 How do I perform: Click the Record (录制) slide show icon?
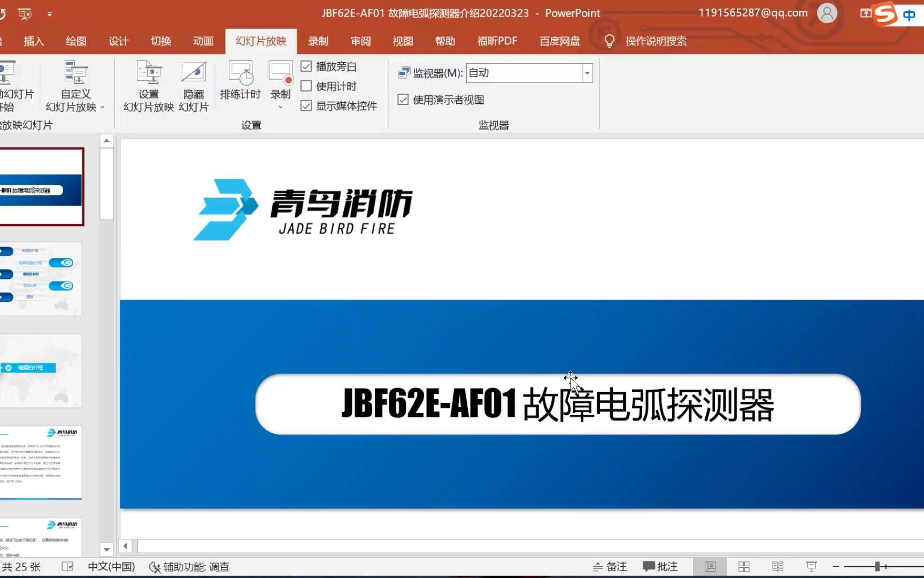(x=280, y=74)
